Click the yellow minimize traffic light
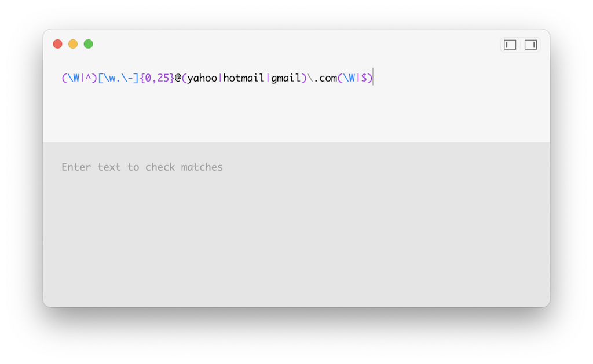 click(73, 43)
